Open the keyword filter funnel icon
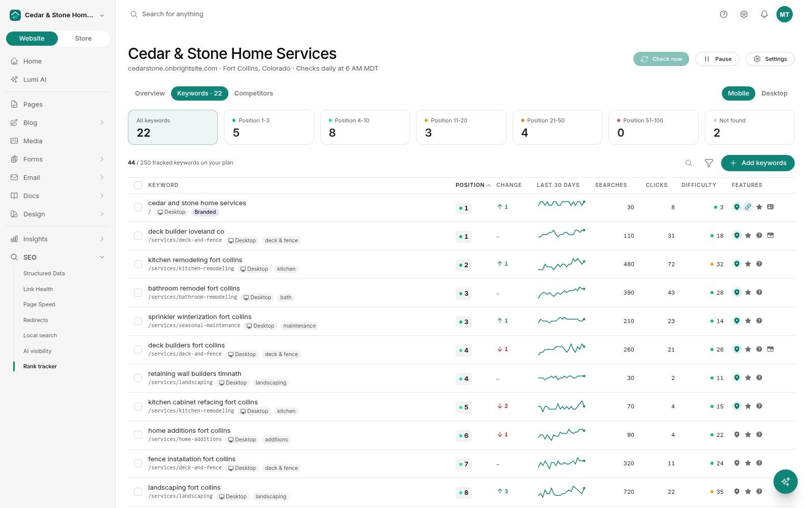The height and width of the screenshot is (508, 812). (709, 163)
